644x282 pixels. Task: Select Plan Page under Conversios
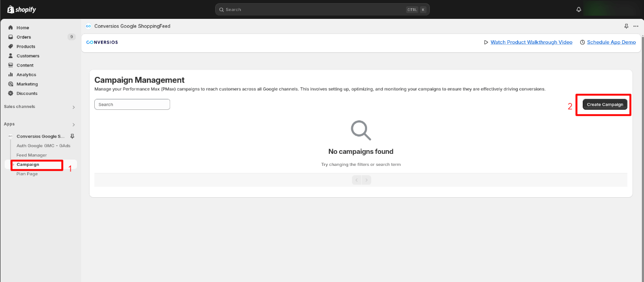coord(27,174)
